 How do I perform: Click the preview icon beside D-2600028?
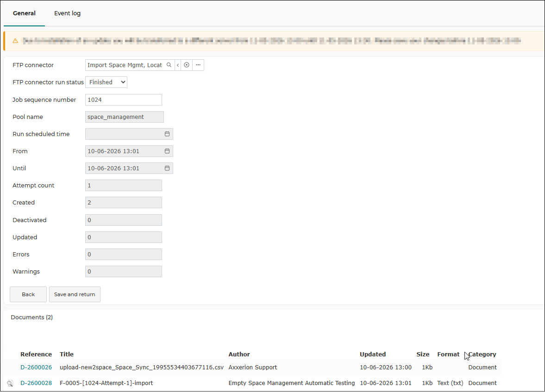(10, 383)
